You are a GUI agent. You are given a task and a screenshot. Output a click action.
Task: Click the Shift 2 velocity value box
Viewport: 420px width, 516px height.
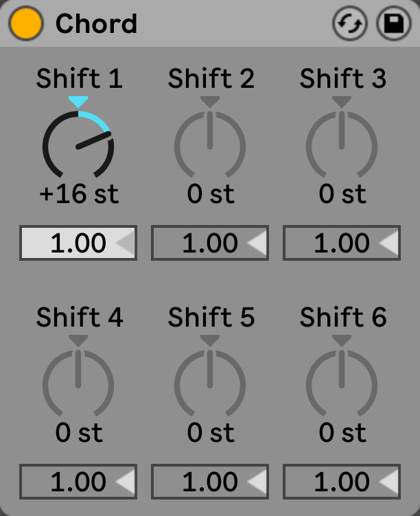coord(210,243)
